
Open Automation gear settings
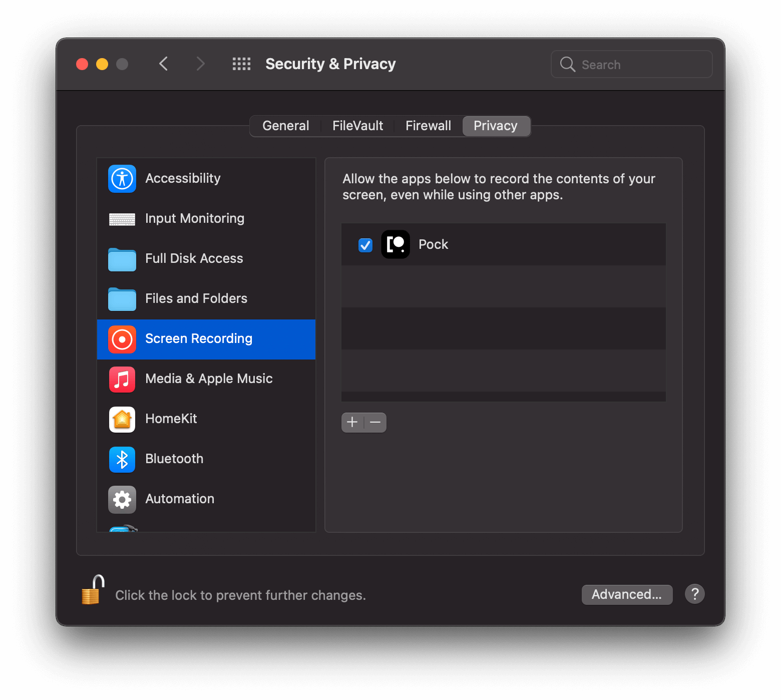122,499
